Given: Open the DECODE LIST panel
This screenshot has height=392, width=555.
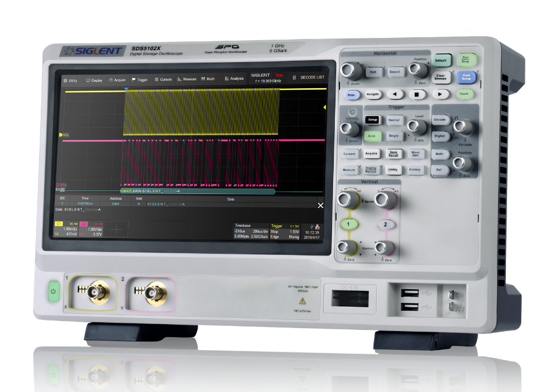Looking at the screenshot, I should tap(308, 77).
